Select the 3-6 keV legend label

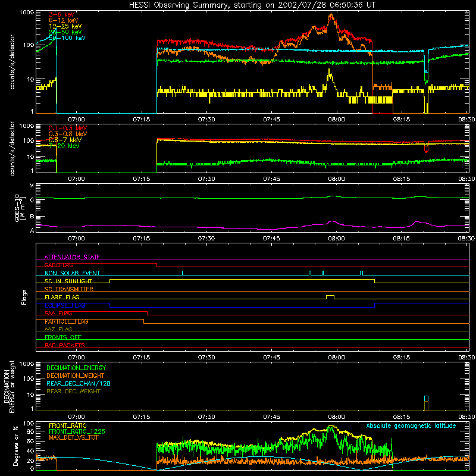point(61,14)
